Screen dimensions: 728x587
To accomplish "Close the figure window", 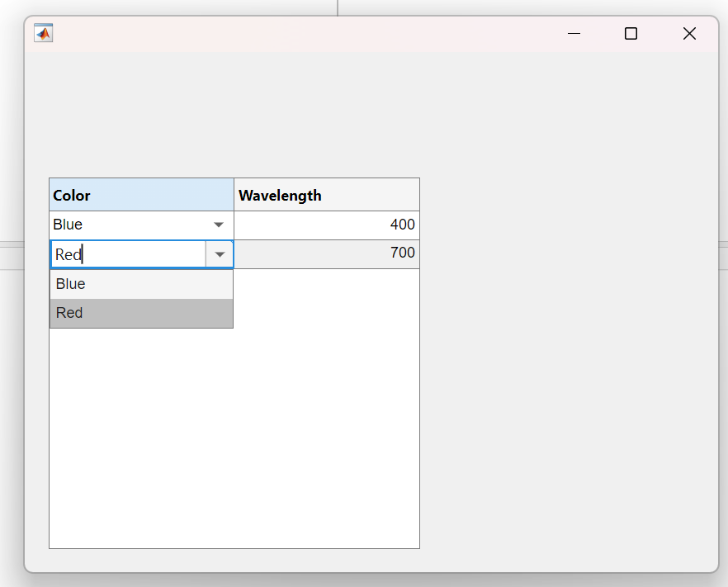I will tap(689, 33).
